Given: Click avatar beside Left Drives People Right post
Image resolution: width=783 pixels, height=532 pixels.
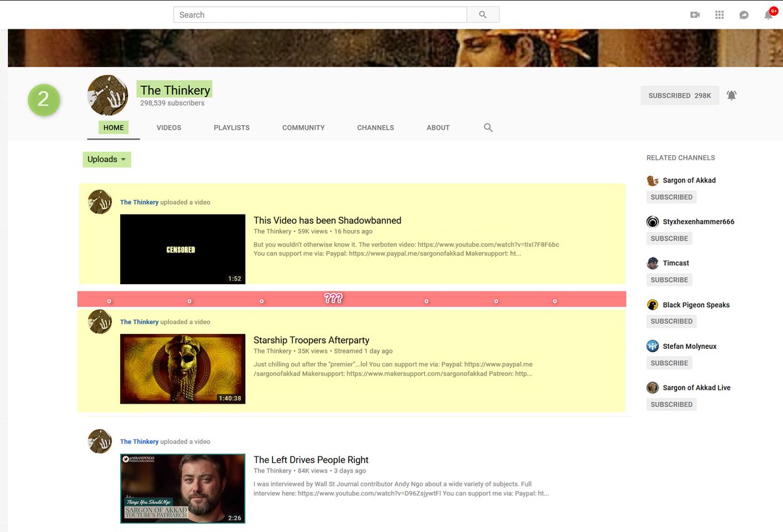Looking at the screenshot, I should coord(100,441).
